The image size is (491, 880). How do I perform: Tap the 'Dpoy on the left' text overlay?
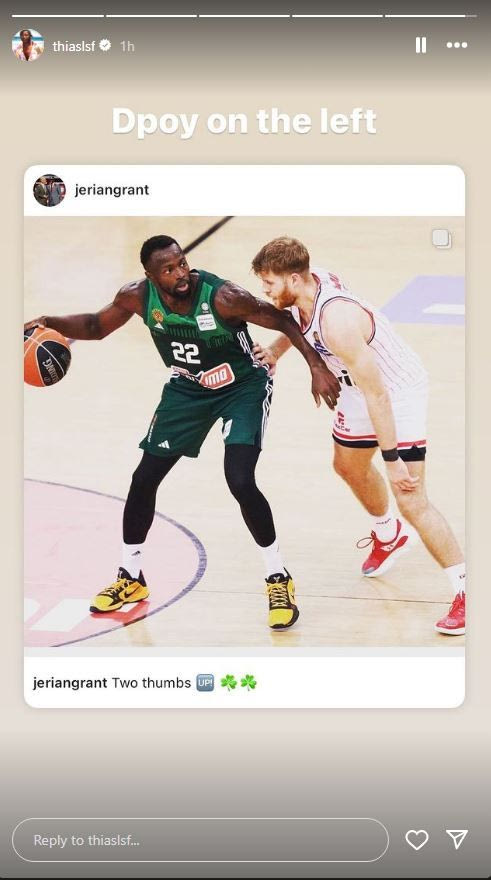coord(244,122)
